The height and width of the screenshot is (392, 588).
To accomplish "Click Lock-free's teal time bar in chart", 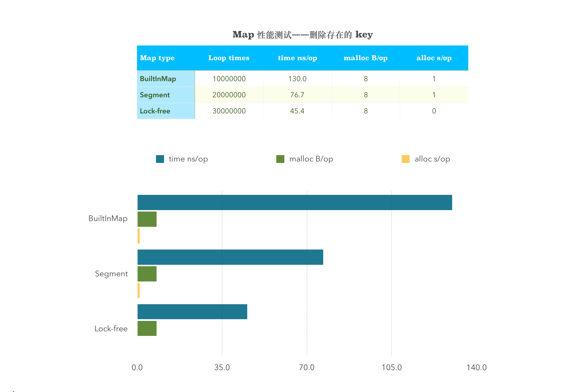I will (x=192, y=312).
